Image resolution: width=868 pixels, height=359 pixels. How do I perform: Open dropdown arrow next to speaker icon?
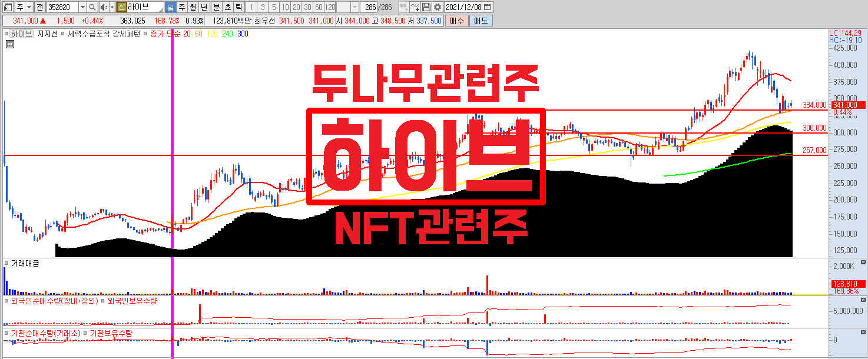[112, 7]
